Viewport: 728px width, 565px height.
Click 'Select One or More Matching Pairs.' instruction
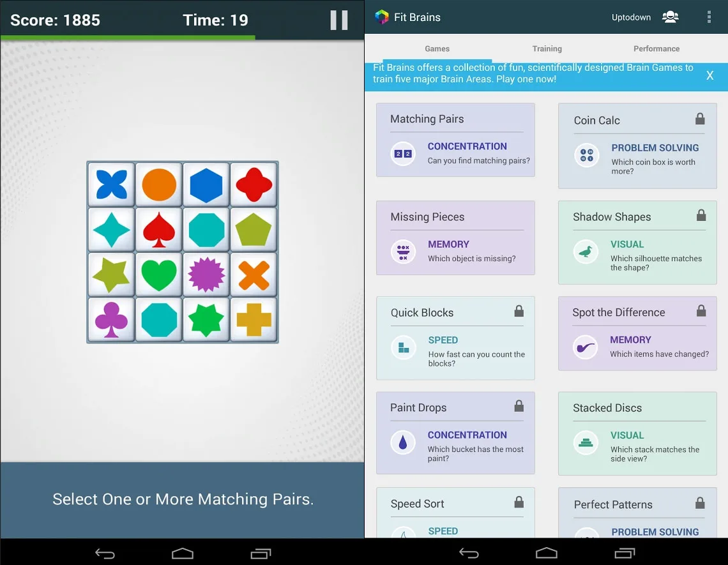tap(183, 499)
